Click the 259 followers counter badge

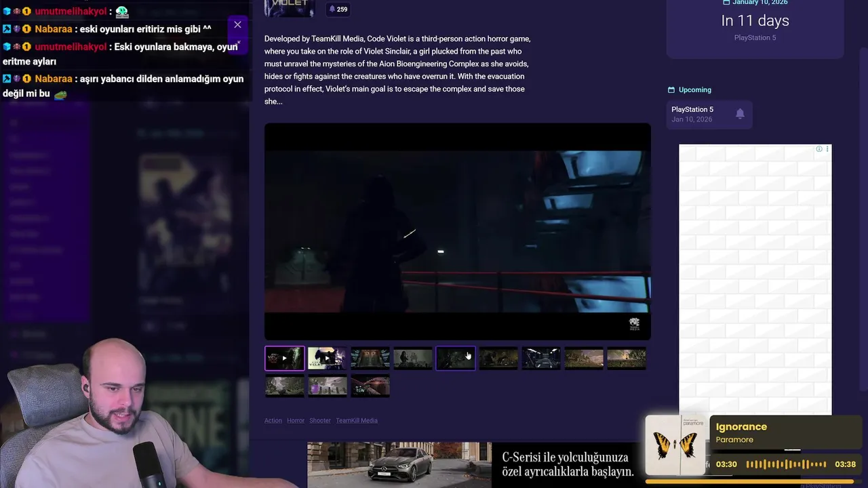(338, 9)
